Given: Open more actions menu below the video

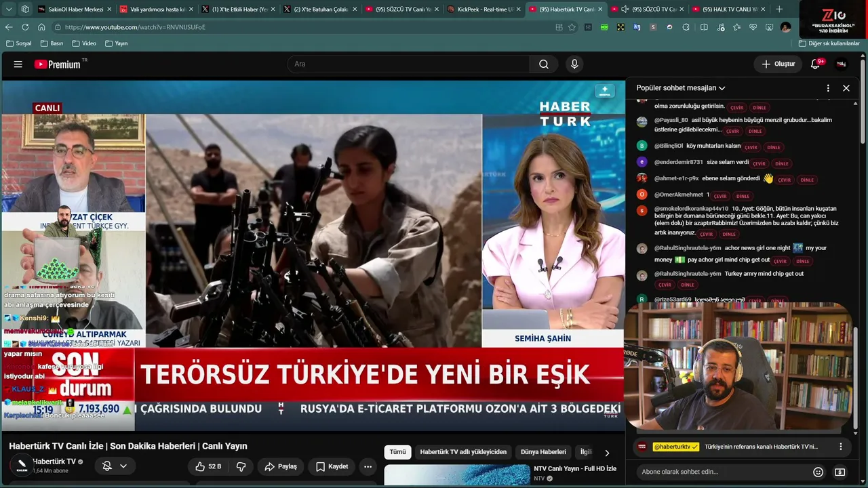Looking at the screenshot, I should pos(368,466).
